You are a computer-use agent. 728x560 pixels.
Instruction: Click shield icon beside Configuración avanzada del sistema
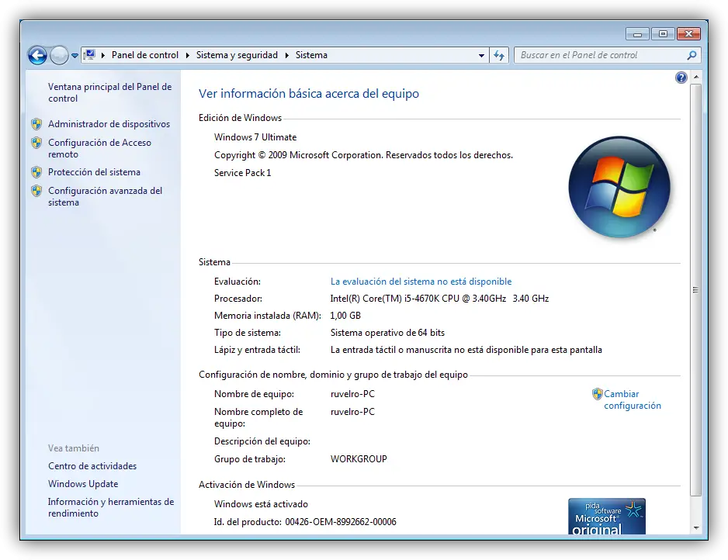coord(36,191)
